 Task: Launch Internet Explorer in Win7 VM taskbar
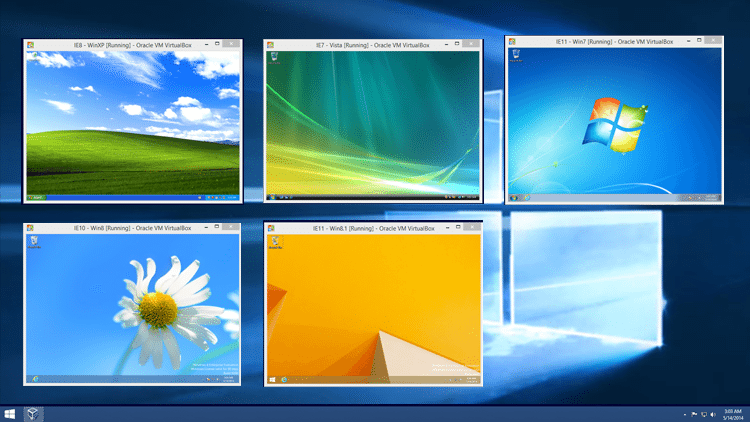click(x=526, y=198)
